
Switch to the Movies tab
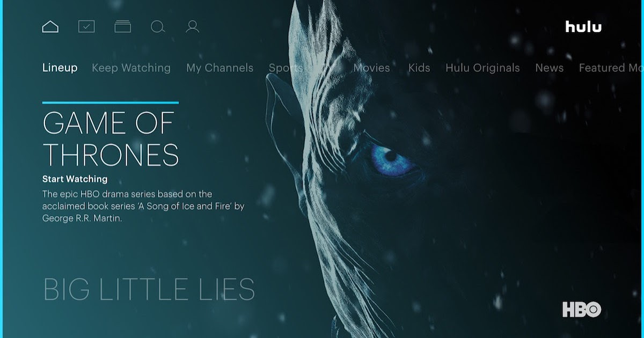coord(371,68)
